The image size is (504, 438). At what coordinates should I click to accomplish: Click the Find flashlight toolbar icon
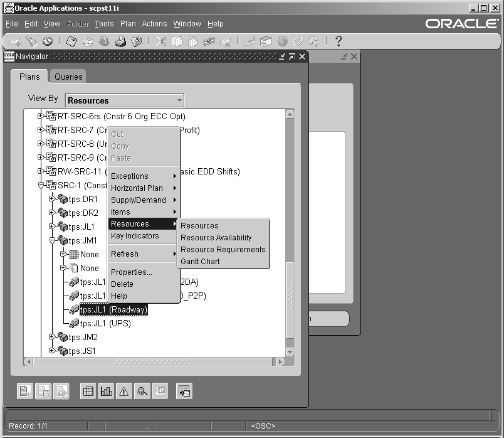click(x=31, y=41)
